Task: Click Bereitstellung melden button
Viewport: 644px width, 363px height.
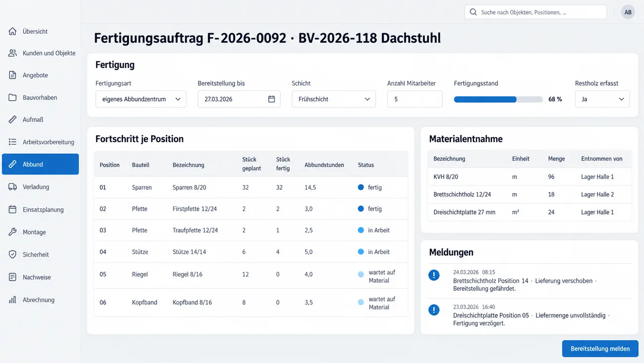Action: [600, 349]
